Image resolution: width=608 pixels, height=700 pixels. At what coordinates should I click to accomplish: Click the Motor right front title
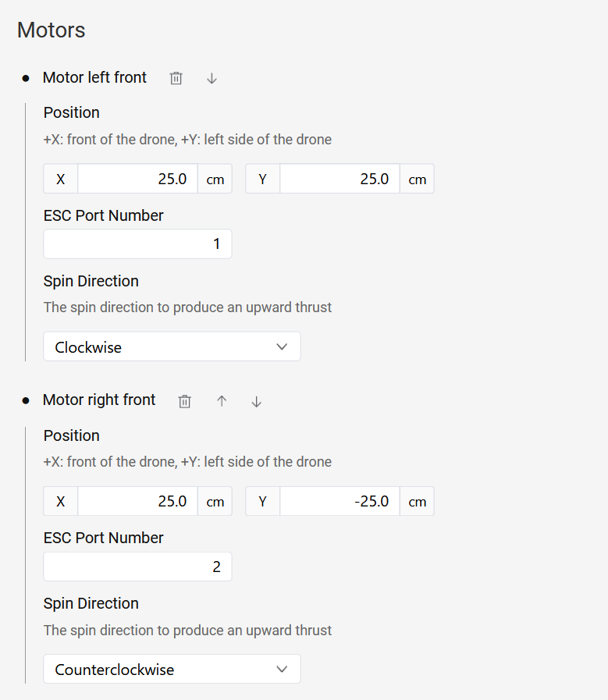click(x=99, y=400)
